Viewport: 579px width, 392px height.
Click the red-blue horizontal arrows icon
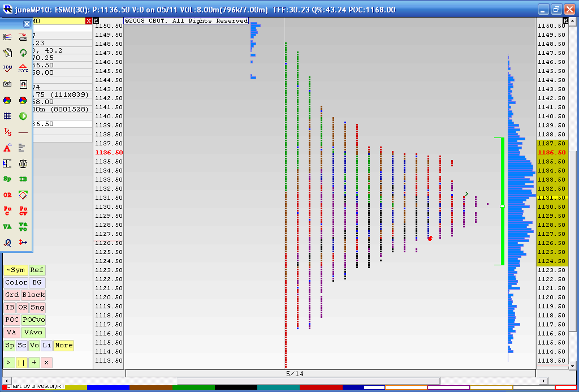click(x=23, y=242)
